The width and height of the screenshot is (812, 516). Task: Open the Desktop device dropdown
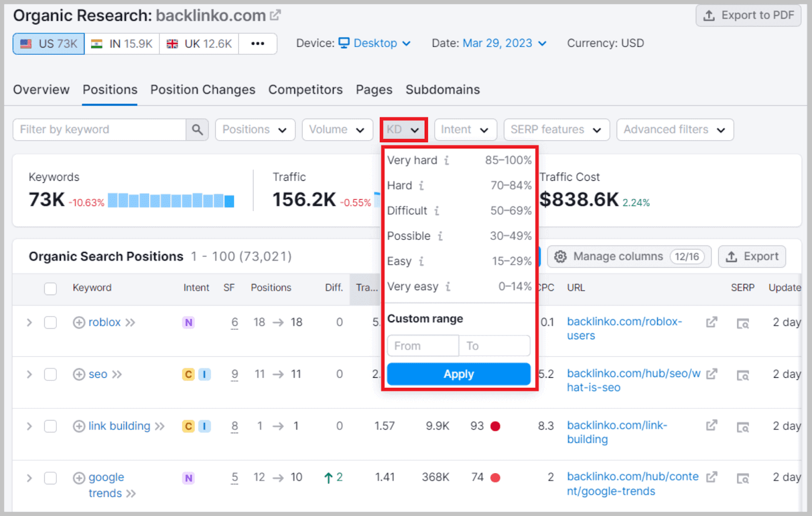click(375, 43)
